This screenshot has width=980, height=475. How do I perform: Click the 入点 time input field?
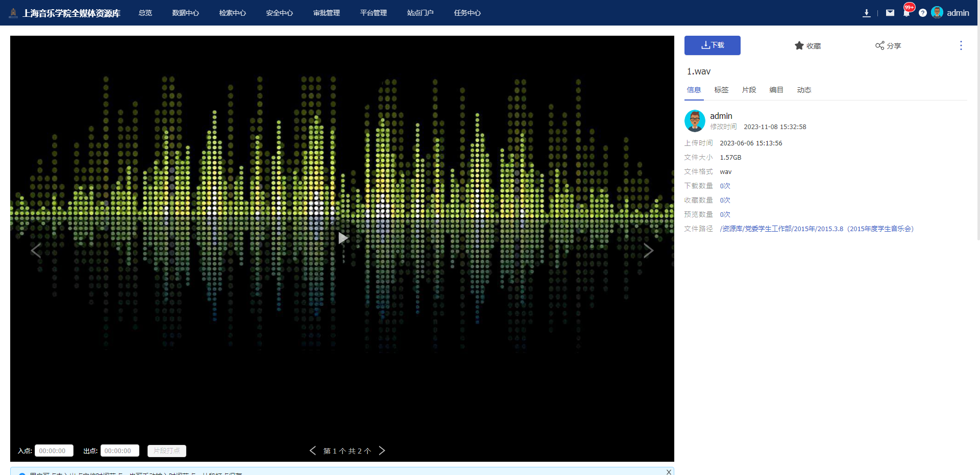coord(54,451)
